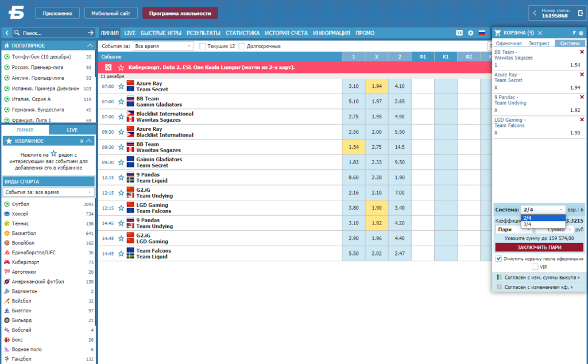Click highlighted 1.54 odds for BB Team
Image resolution: width=588 pixels, height=364 pixels.
(353, 147)
